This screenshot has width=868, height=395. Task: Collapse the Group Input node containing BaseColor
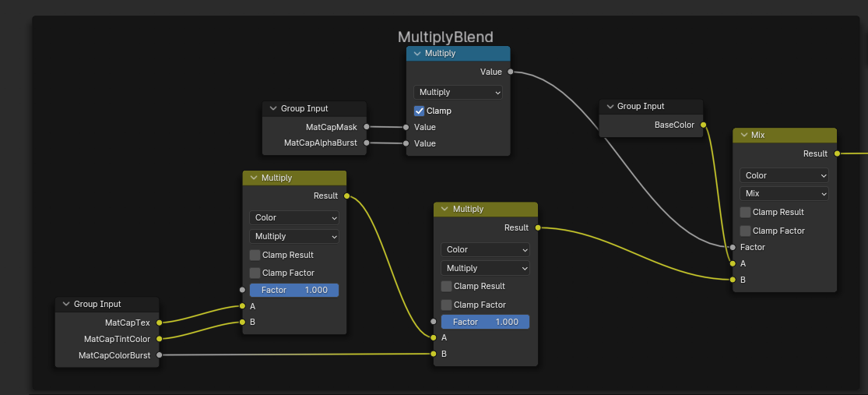click(x=609, y=107)
